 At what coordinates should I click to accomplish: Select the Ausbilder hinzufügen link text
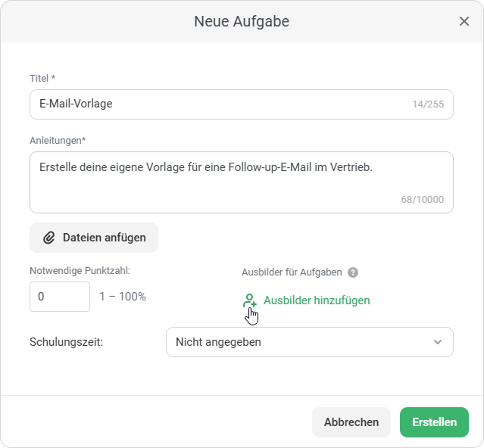click(317, 300)
